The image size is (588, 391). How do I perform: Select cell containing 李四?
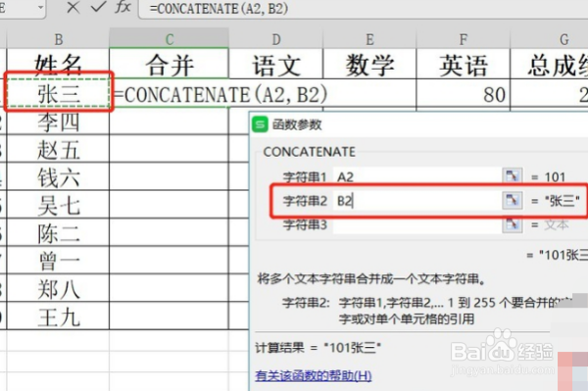tap(58, 122)
